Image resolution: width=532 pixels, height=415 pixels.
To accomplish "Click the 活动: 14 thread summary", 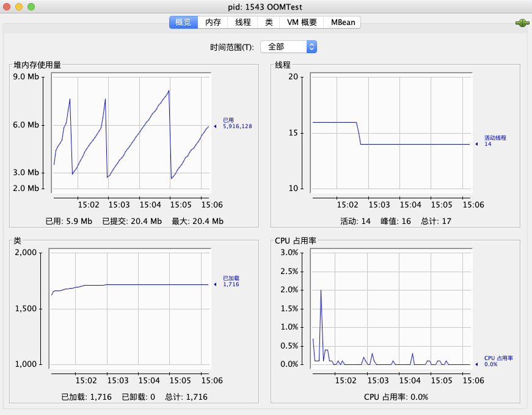I will [x=355, y=222].
